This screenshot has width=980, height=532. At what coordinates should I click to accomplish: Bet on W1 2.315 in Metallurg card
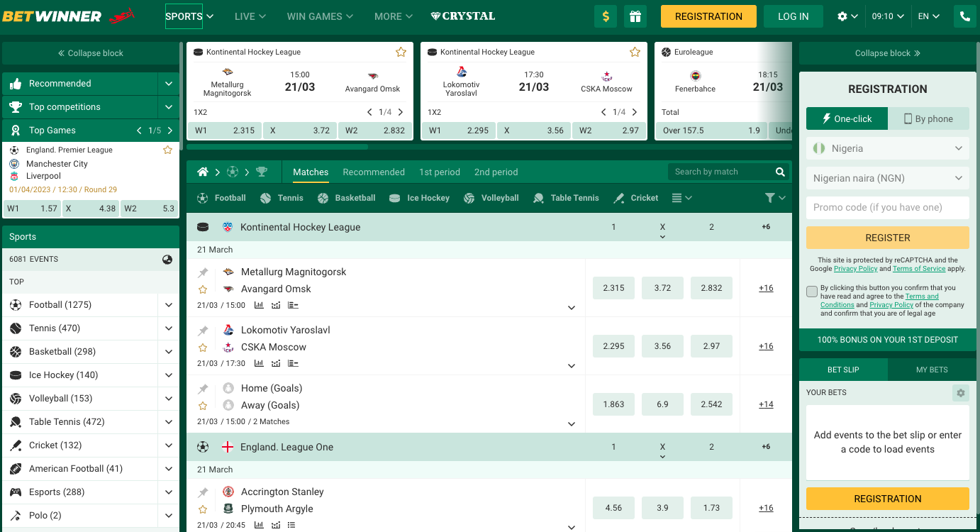[x=224, y=131]
